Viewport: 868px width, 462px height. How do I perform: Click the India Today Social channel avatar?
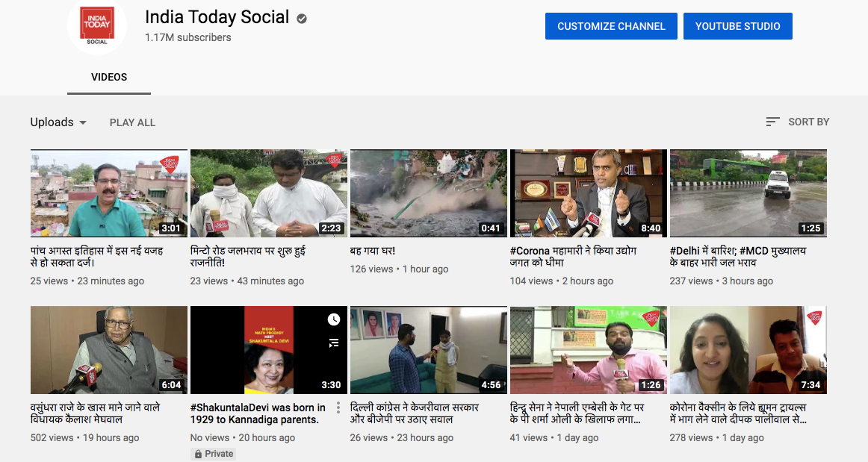pyautogui.click(x=97, y=25)
